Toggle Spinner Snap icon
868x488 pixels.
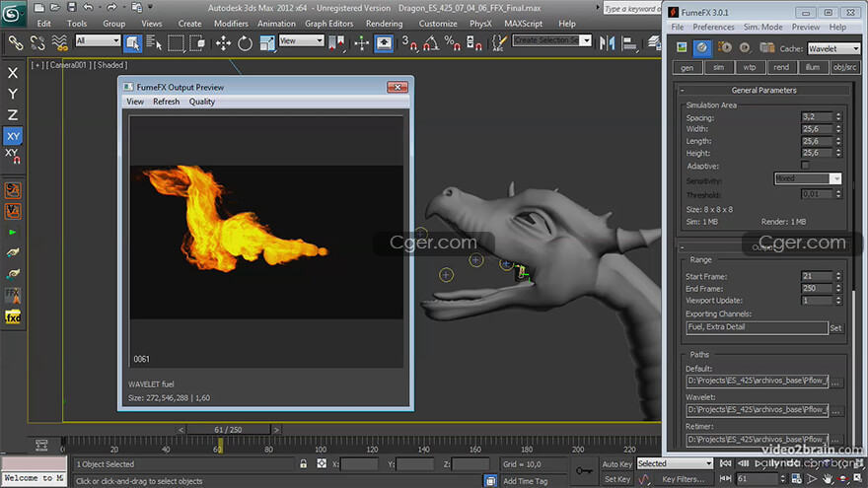point(473,42)
